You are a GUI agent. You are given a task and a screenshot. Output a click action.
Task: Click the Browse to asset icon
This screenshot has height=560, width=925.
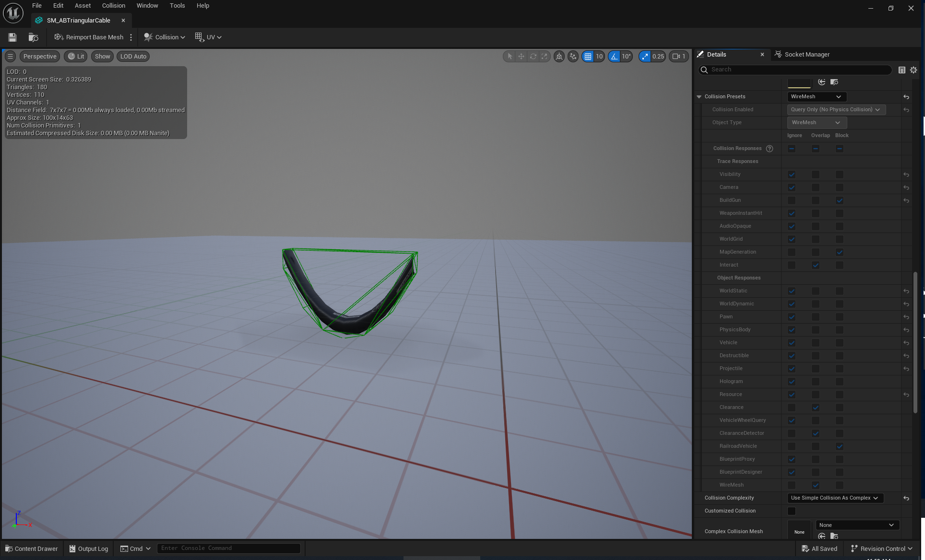[x=33, y=37]
